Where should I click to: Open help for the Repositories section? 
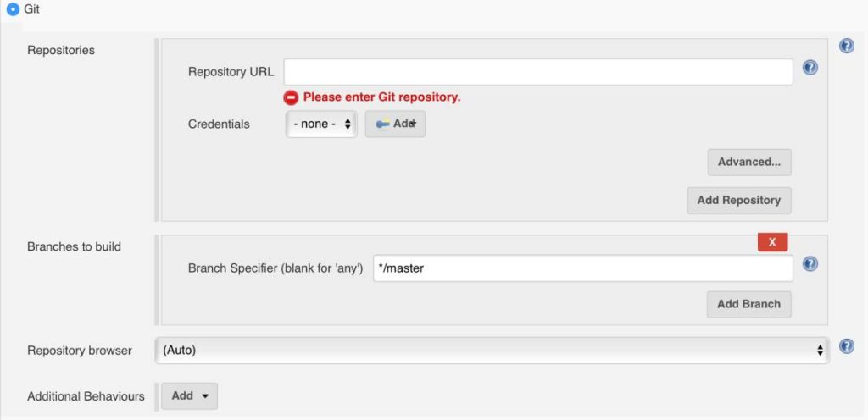845,47
